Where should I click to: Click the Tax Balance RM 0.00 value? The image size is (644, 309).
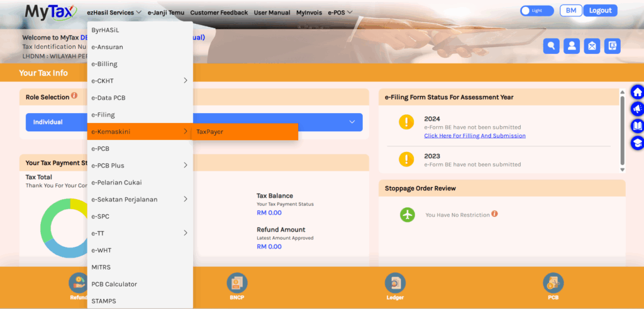tap(269, 212)
